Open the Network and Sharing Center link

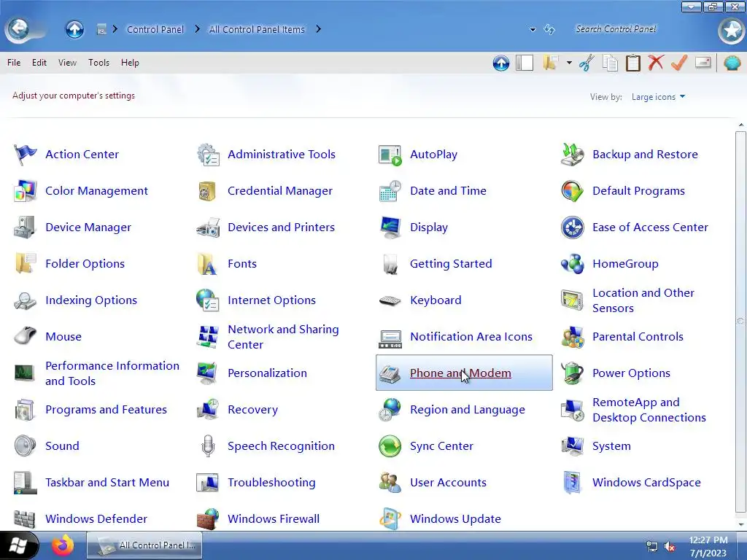(x=283, y=337)
